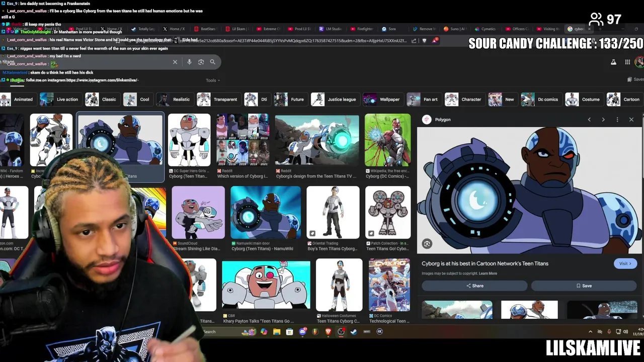Open FL Studio taskbar icon

coord(315,331)
